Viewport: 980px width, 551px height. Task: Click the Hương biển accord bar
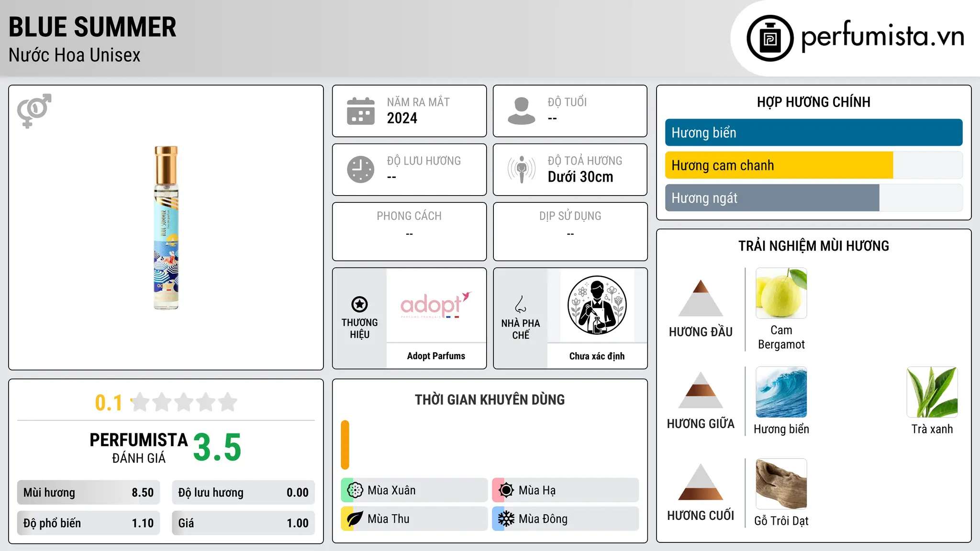pos(813,132)
